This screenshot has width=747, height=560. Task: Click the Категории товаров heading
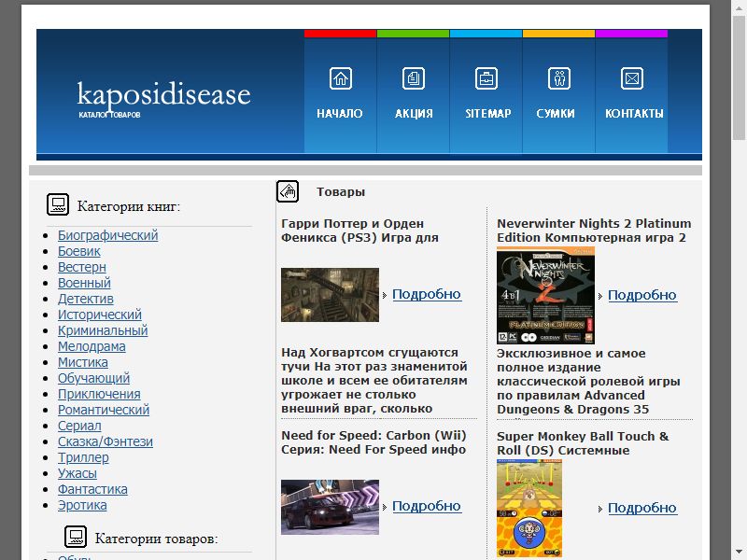point(156,539)
